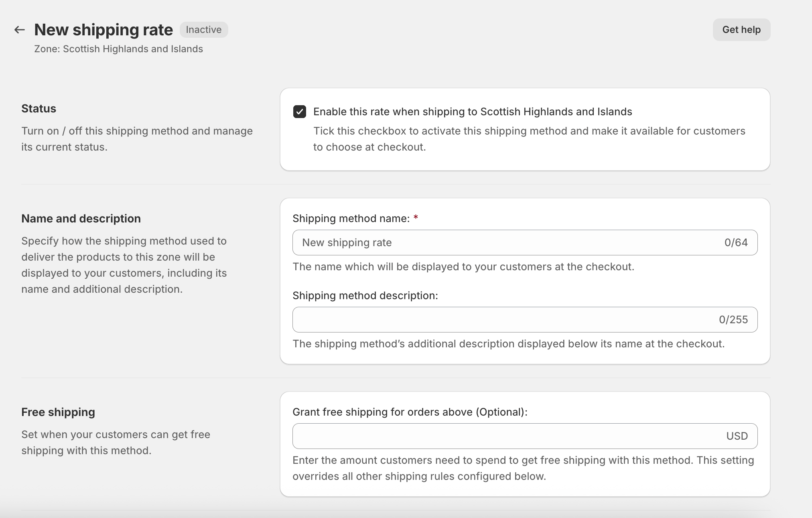Click 'Grant free shipping for orders above' label
Image resolution: width=812 pixels, height=518 pixels.
point(410,412)
